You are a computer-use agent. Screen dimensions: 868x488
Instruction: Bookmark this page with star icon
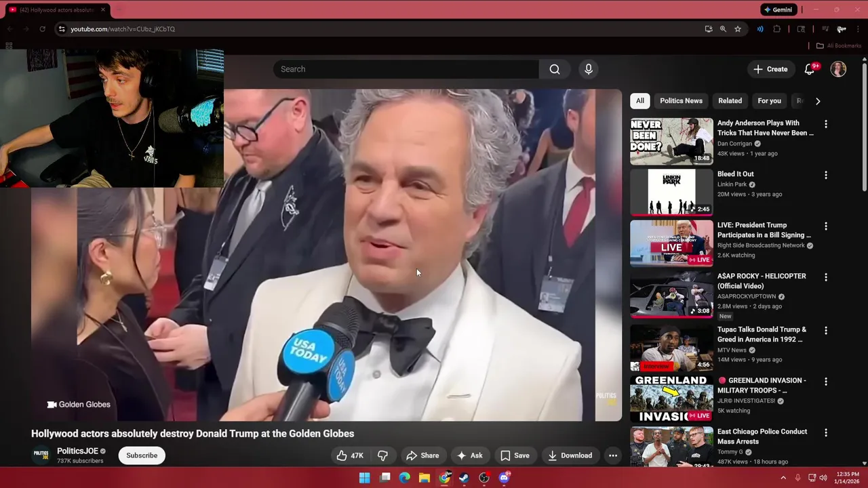click(738, 29)
